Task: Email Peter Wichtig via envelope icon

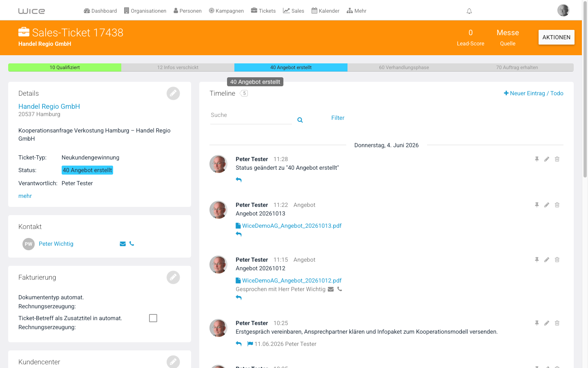Action: click(x=122, y=244)
